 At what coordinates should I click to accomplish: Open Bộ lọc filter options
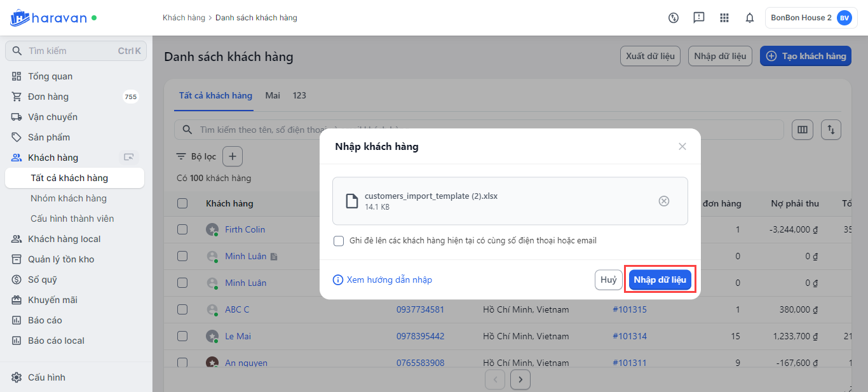click(x=197, y=156)
